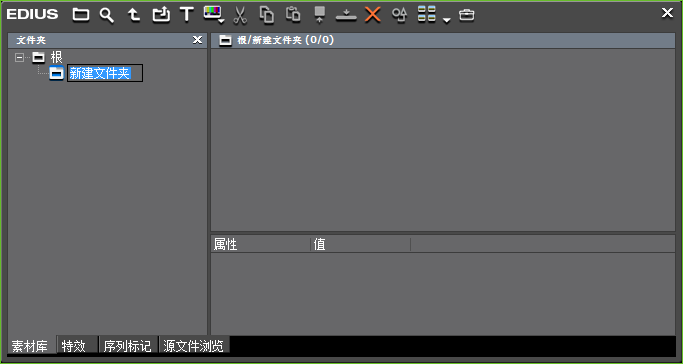The height and width of the screenshot is (364, 683).
Task: Switch to the 源文件浏览 tab
Action: [193, 346]
